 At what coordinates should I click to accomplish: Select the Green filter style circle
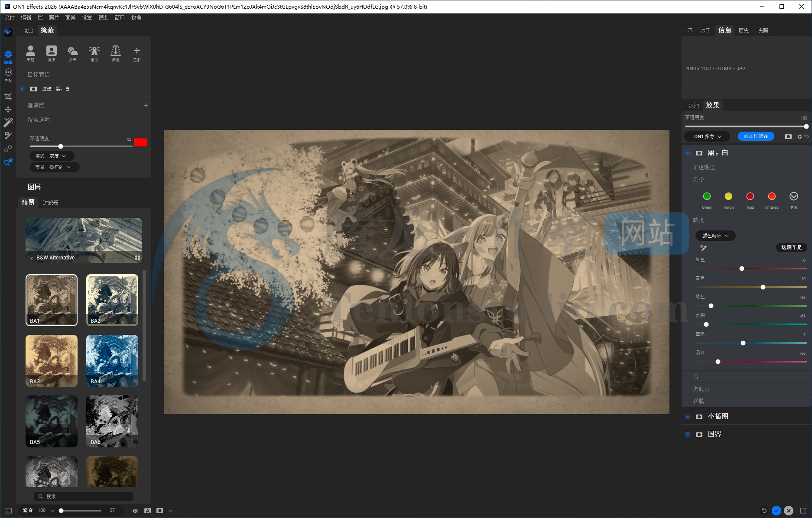tap(707, 197)
